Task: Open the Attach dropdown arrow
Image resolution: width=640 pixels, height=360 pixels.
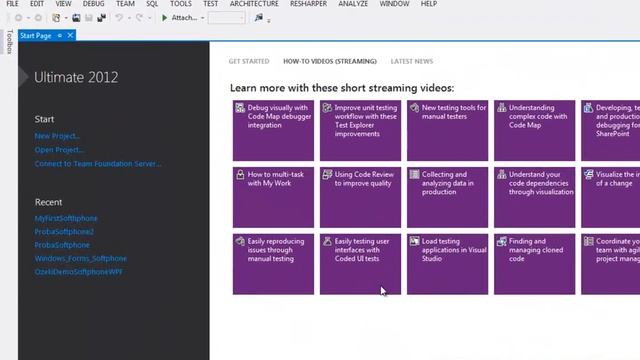Action: [x=202, y=18]
